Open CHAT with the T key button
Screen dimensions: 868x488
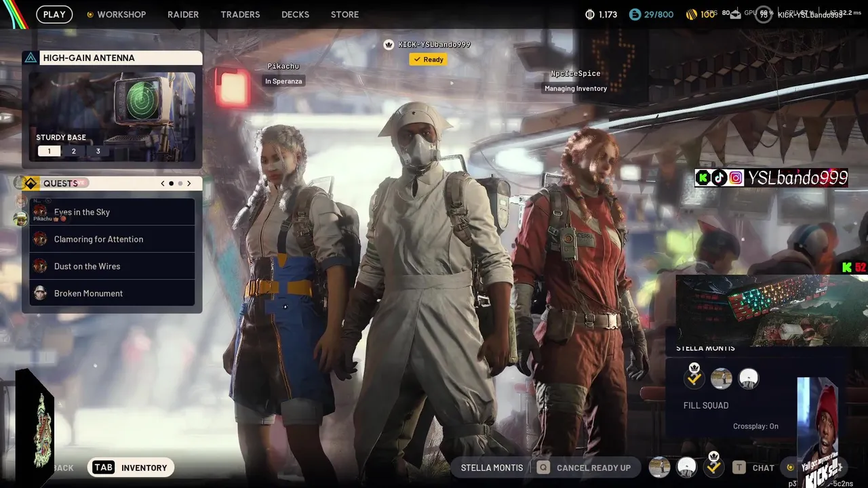tap(755, 468)
